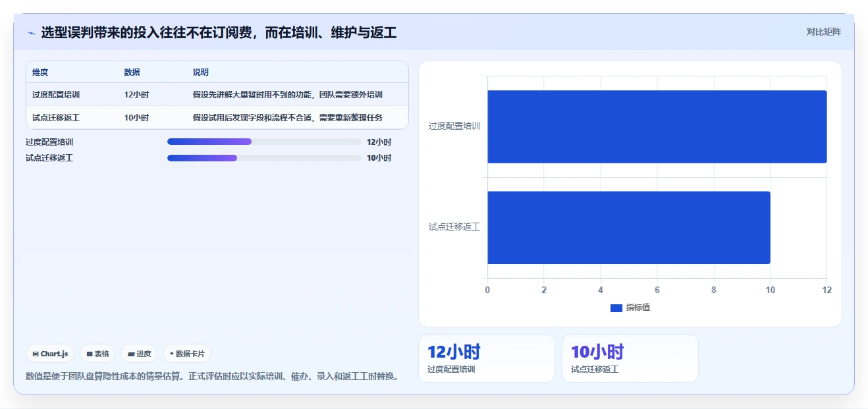Click the 10小时 cell in the table
The image size is (868, 409).
click(136, 118)
